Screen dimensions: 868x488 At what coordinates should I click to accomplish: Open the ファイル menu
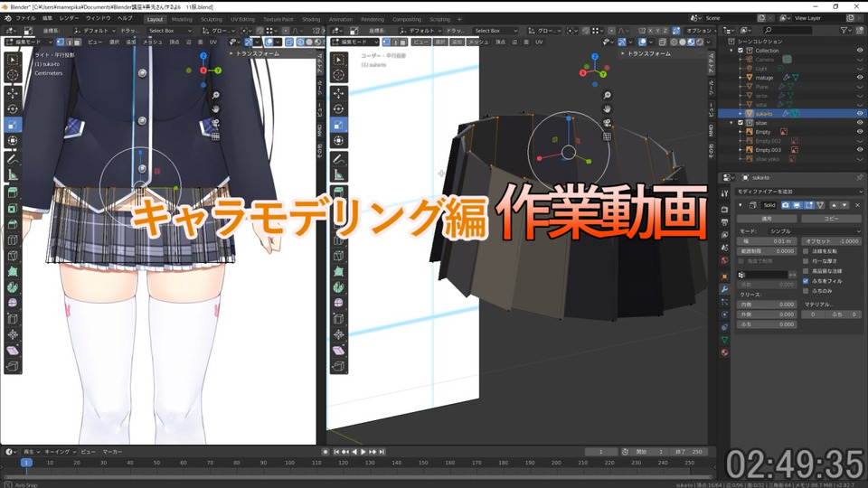coord(25,18)
